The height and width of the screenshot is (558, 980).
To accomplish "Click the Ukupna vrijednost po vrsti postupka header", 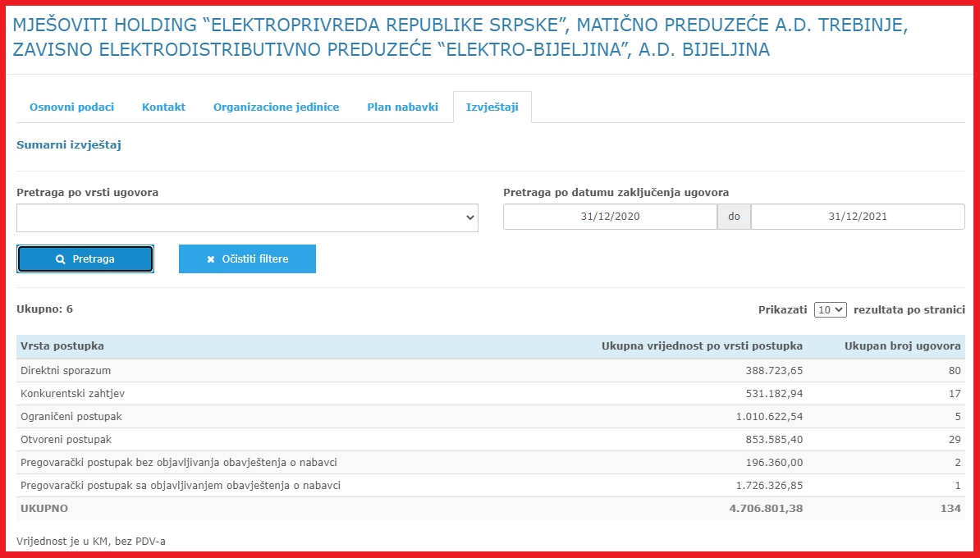I will click(702, 346).
